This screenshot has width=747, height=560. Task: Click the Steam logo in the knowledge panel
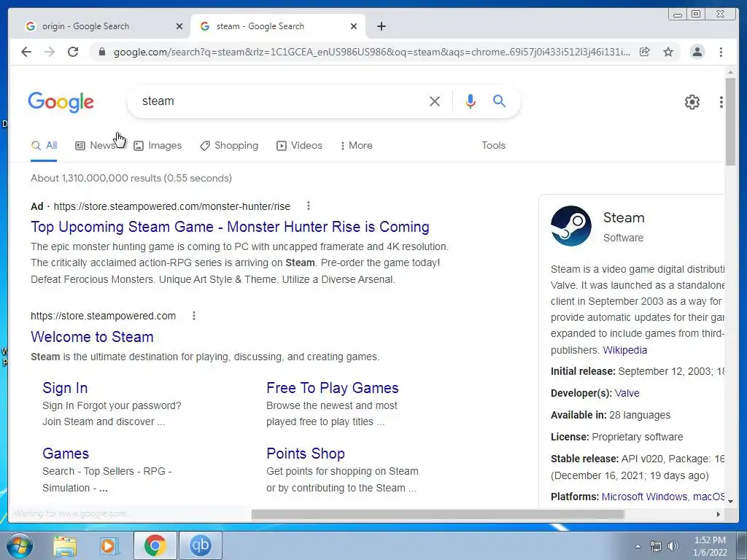coord(570,226)
